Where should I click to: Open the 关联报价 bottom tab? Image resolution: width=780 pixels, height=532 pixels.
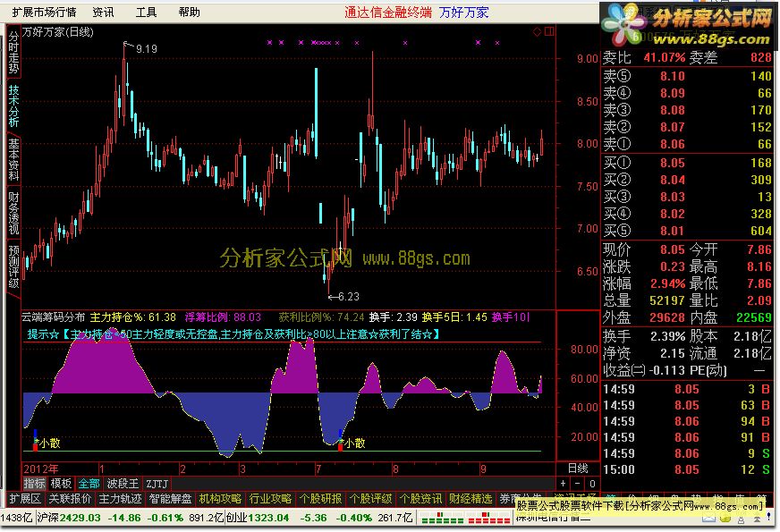(x=70, y=499)
